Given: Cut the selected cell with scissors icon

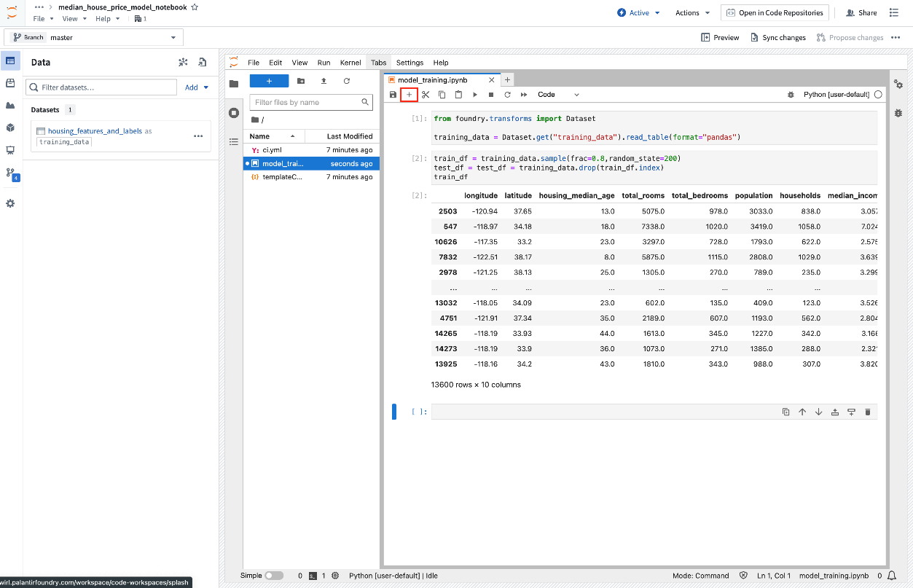Looking at the screenshot, I should pyautogui.click(x=426, y=95).
